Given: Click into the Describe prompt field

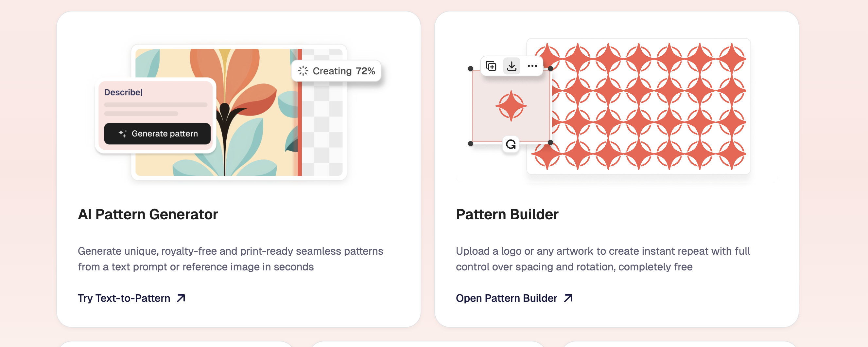Looking at the screenshot, I should click(155, 92).
